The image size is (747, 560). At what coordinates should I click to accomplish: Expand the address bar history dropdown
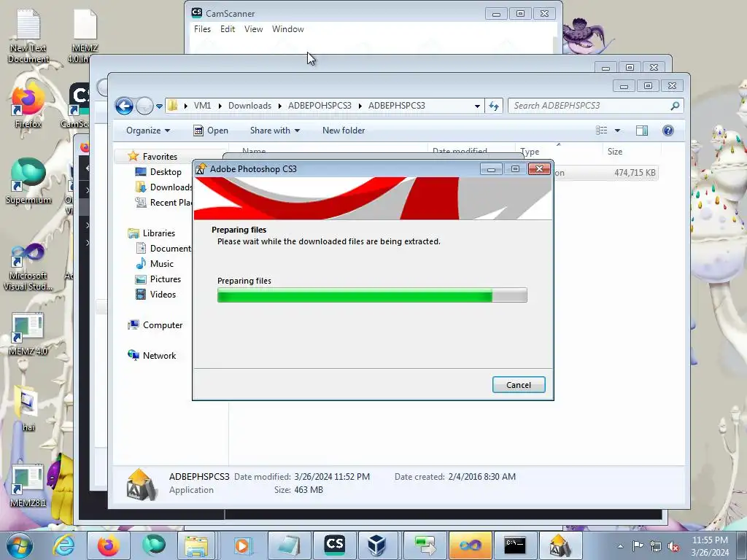click(477, 106)
